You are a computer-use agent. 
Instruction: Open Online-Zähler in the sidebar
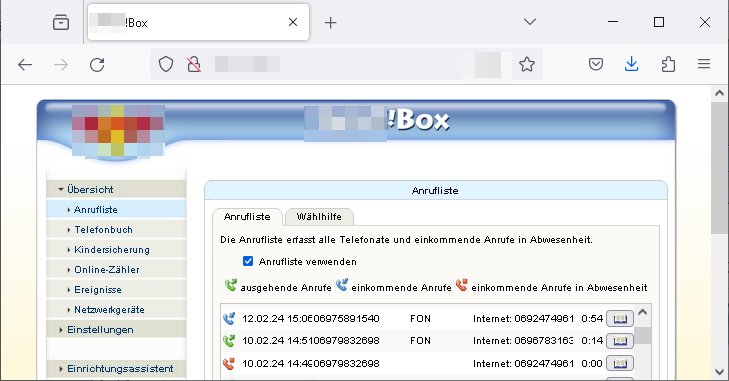tap(116, 269)
